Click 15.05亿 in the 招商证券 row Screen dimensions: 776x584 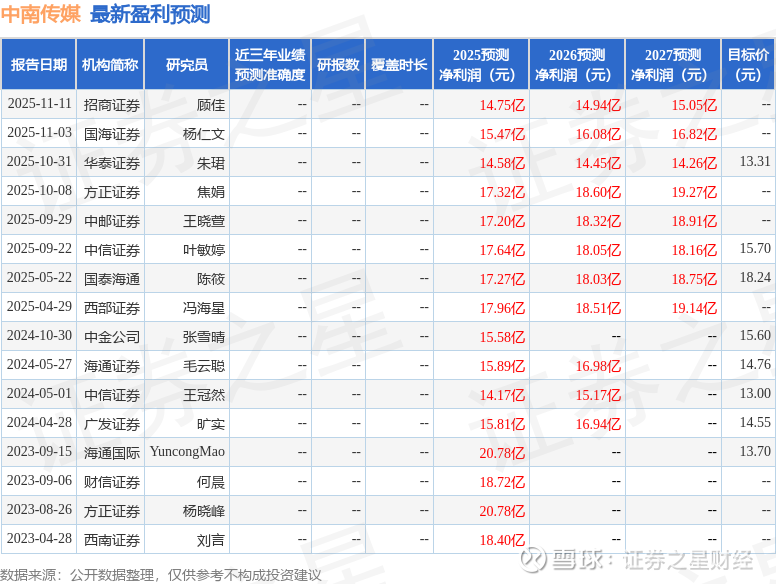694,105
